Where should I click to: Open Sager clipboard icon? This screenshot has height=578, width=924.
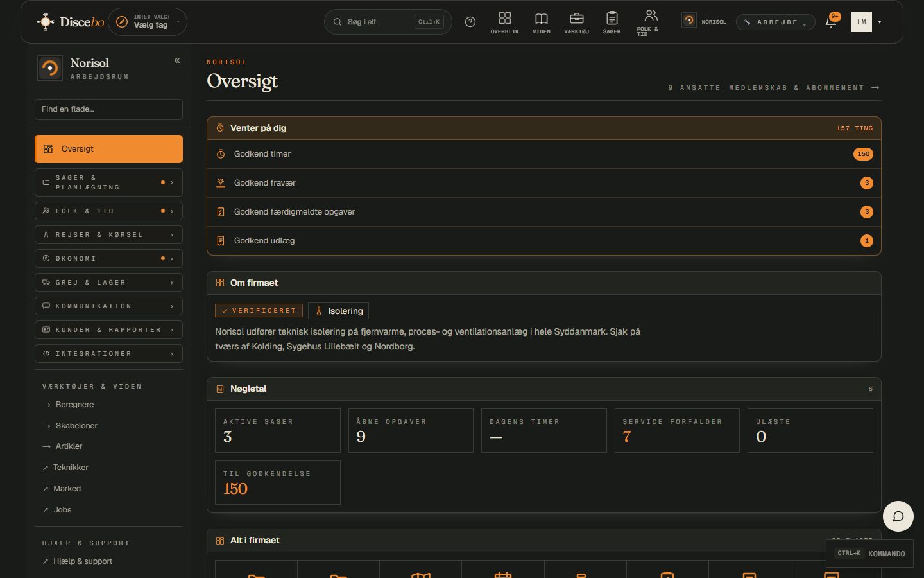point(612,22)
